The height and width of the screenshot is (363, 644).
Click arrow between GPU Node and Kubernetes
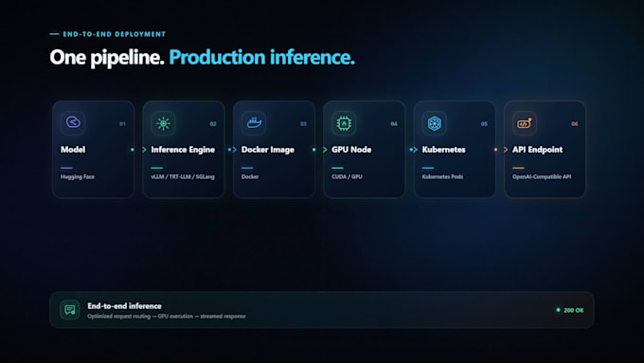click(x=415, y=150)
